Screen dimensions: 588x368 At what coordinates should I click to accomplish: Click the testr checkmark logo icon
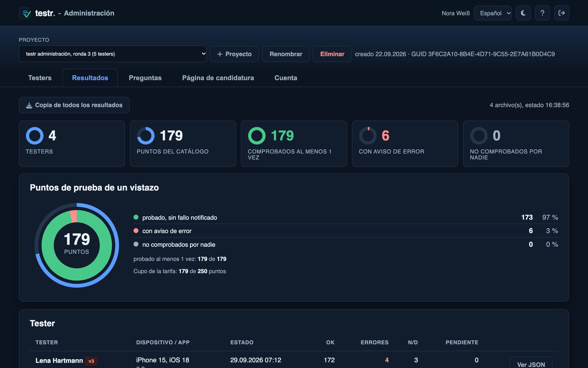coord(25,13)
